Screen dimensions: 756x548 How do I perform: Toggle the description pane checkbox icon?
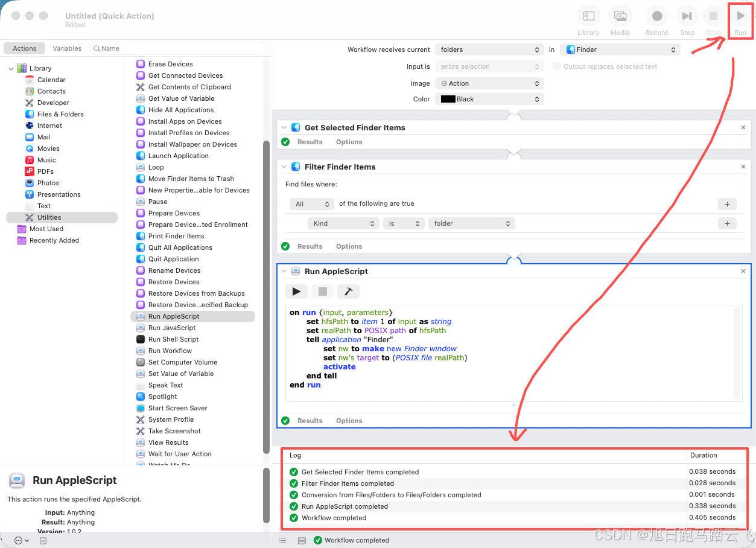click(x=43, y=540)
